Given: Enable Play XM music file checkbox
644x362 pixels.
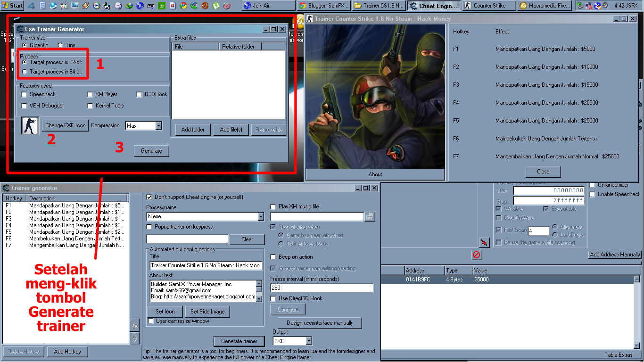Looking at the screenshot, I should (x=273, y=206).
